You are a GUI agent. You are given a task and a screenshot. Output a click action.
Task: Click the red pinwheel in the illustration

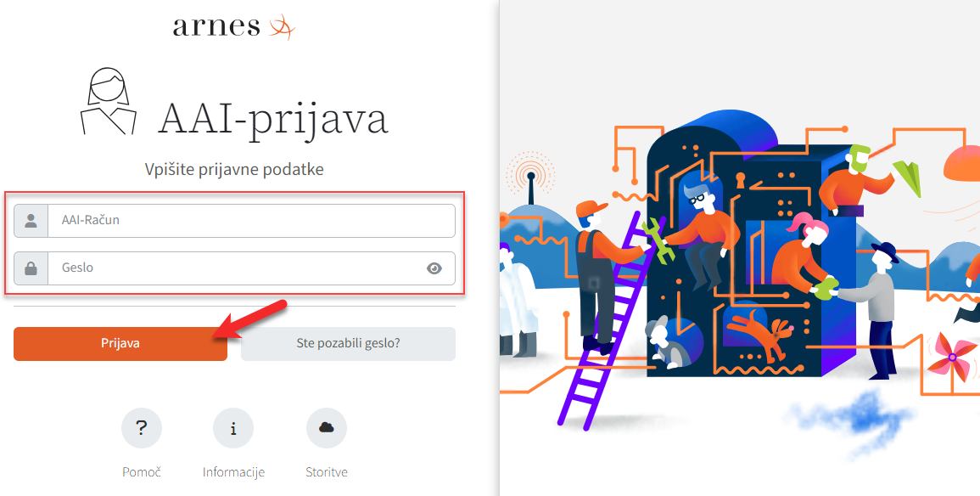tap(952, 357)
